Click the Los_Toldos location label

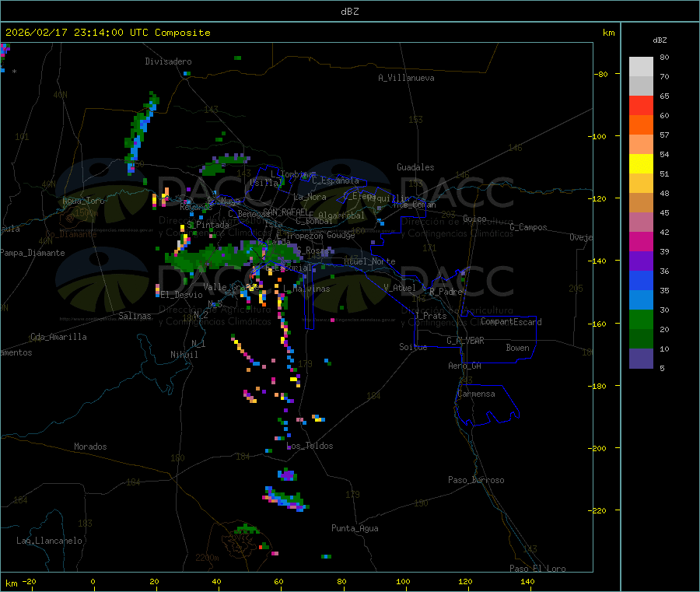click(x=310, y=446)
